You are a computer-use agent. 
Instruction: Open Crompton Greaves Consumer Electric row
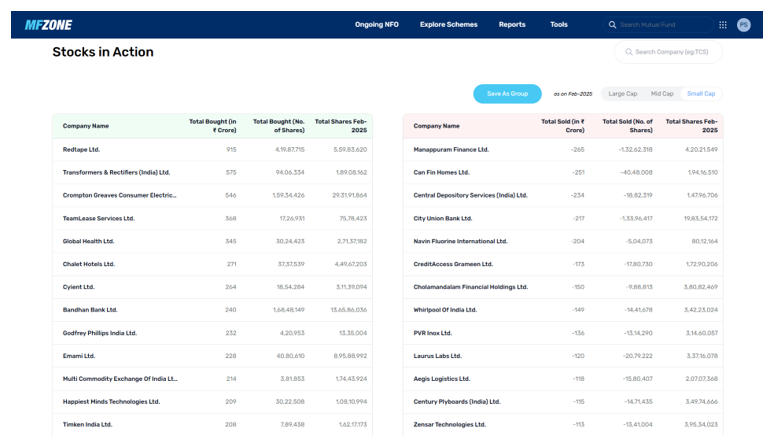(212, 196)
